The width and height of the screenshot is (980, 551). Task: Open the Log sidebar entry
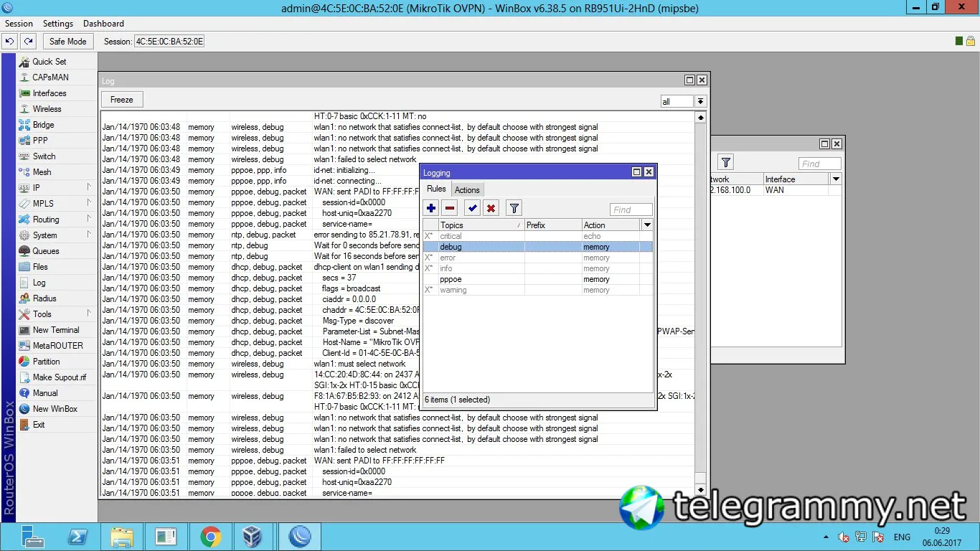pos(39,283)
